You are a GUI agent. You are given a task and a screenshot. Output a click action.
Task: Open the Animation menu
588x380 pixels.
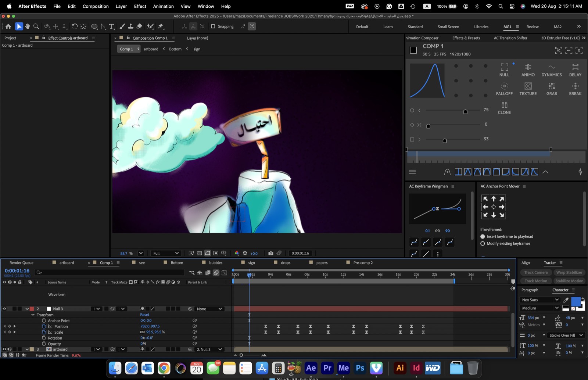[x=163, y=6]
